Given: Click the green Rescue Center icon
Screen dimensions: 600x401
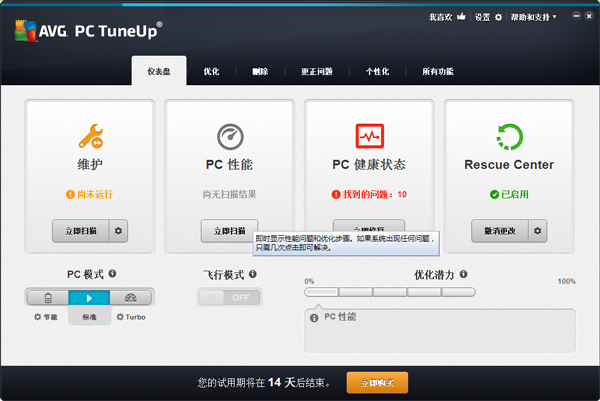Looking at the screenshot, I should pos(509,137).
